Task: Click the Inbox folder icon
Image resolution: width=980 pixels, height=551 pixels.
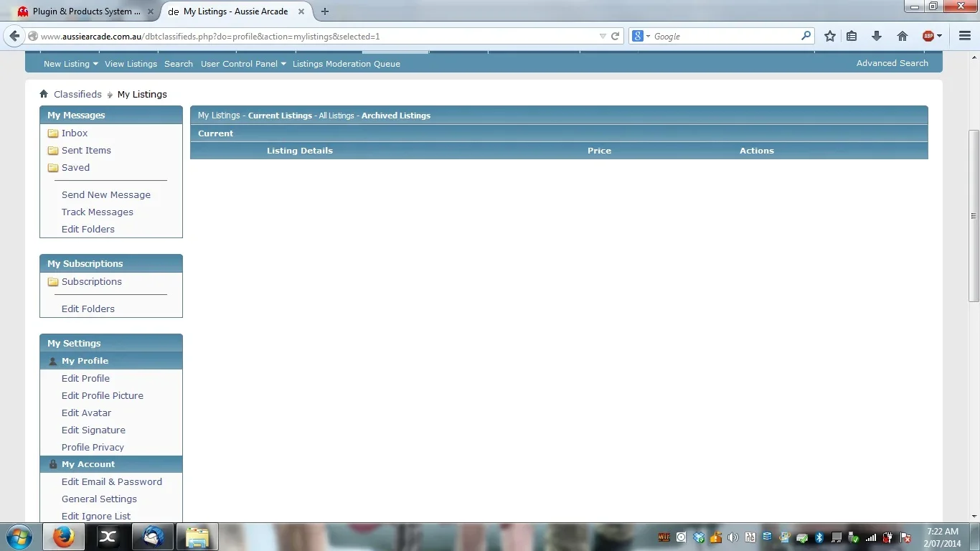Action: point(53,133)
